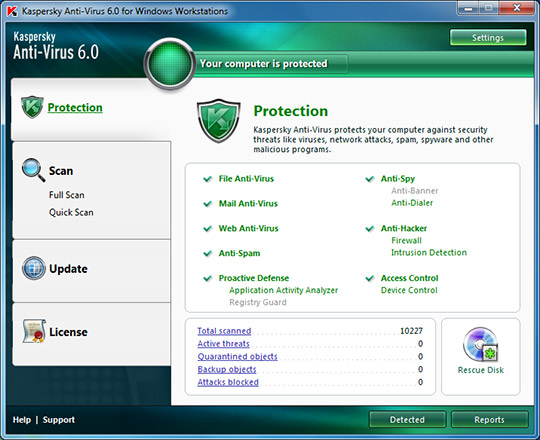Click the Scan magnifying glass icon
The height and width of the screenshot is (440, 540).
coord(33,170)
